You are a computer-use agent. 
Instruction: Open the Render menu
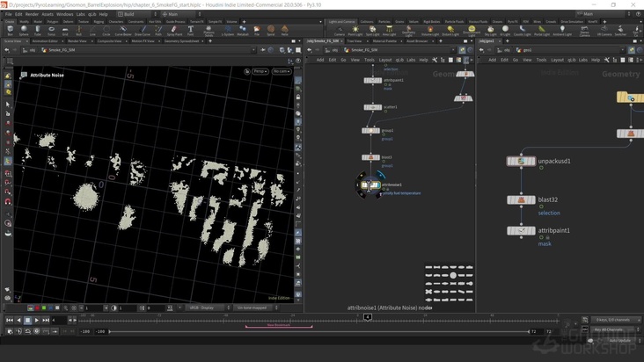(x=30, y=14)
